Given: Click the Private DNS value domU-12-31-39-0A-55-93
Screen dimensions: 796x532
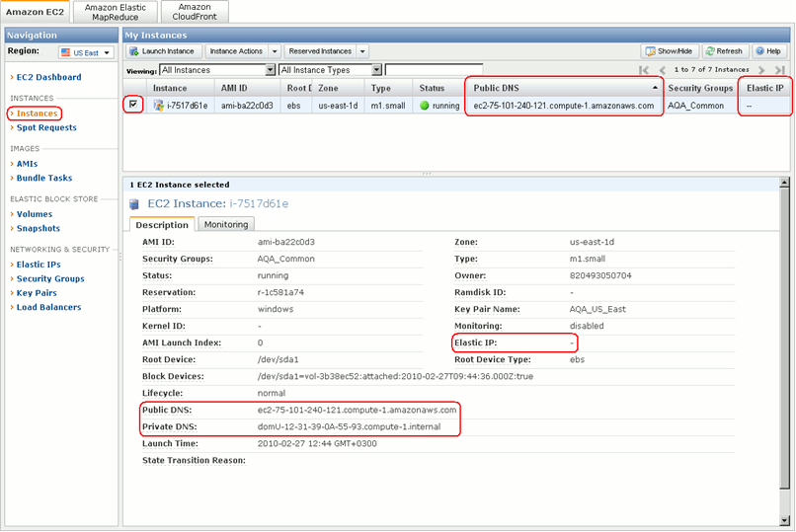Looking at the screenshot, I should tap(350, 426).
